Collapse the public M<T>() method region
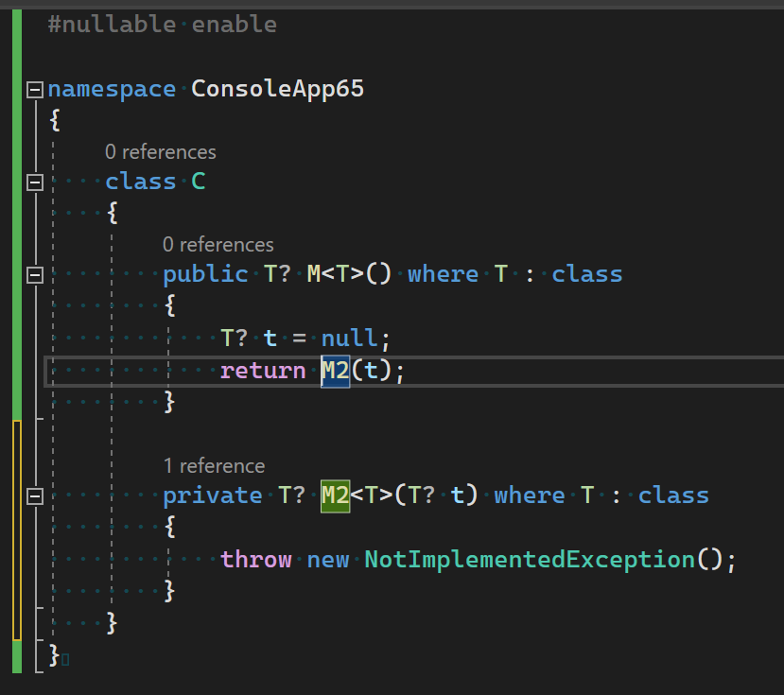The height and width of the screenshot is (695, 784). tap(34, 275)
